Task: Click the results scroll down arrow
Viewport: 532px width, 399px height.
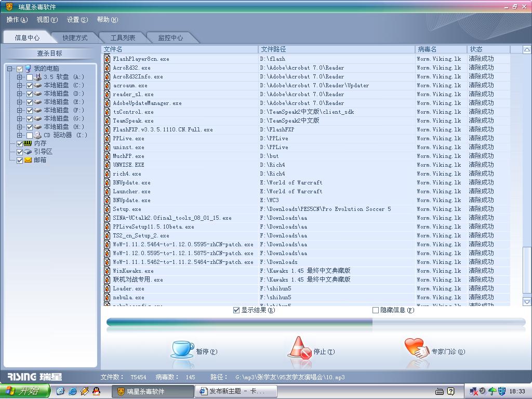Action: pyautogui.click(x=527, y=301)
